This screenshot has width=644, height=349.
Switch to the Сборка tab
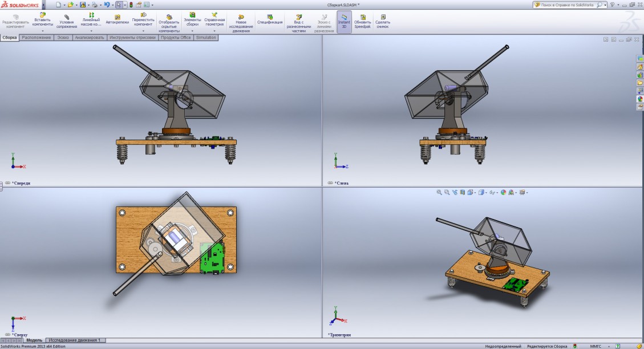point(10,38)
